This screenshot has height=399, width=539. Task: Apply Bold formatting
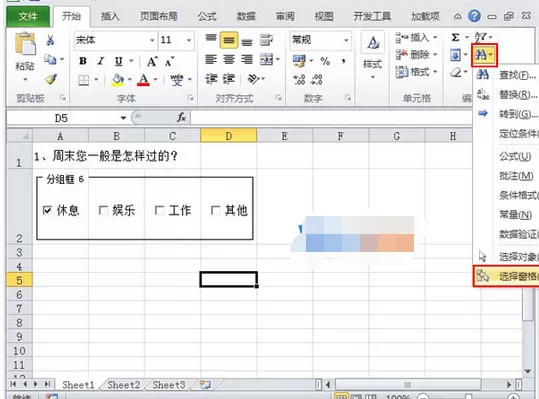[83, 61]
